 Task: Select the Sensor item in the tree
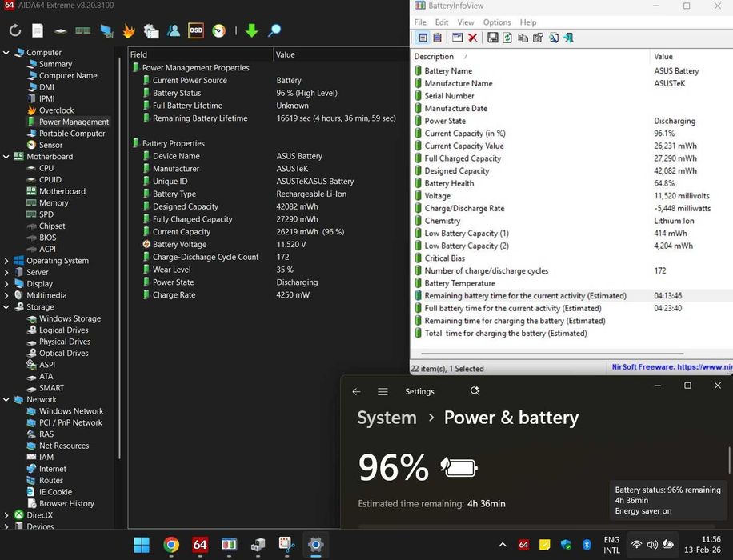tap(50, 146)
